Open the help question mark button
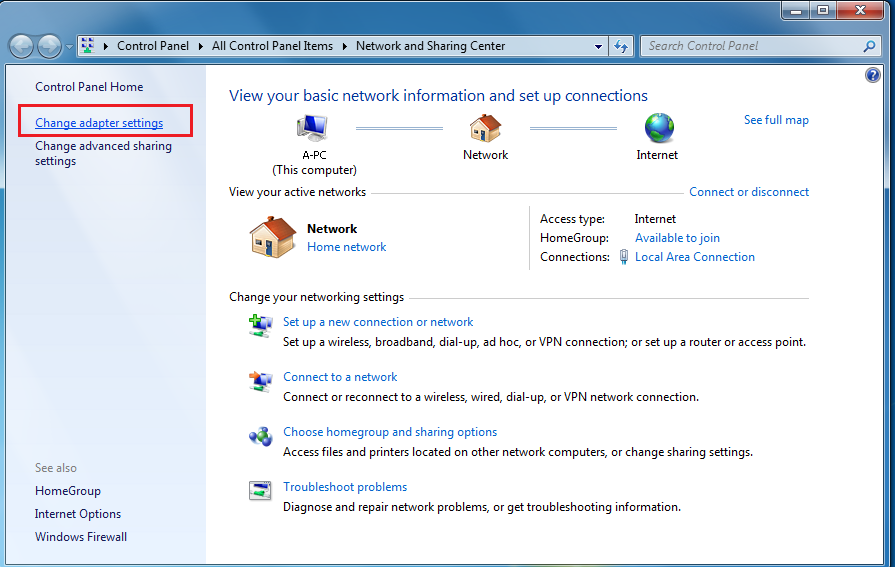 tap(872, 75)
